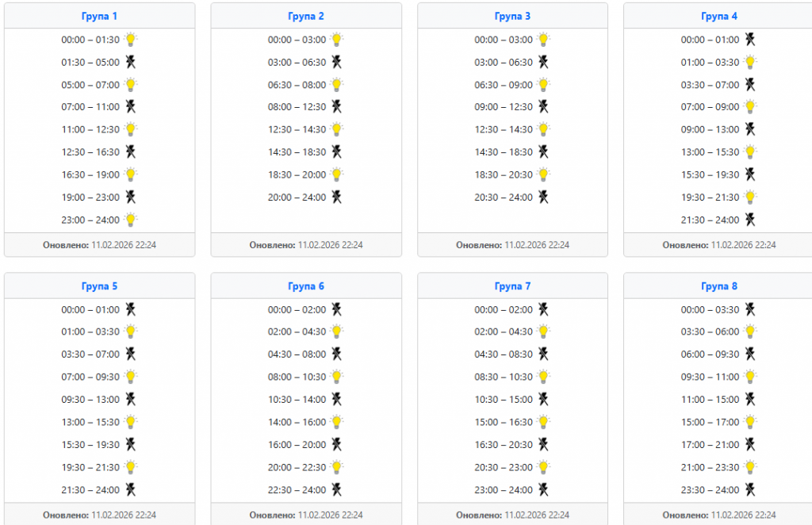This screenshot has width=812, height=525.
Task: Click the Група 8 heading link
Action: coord(719,286)
